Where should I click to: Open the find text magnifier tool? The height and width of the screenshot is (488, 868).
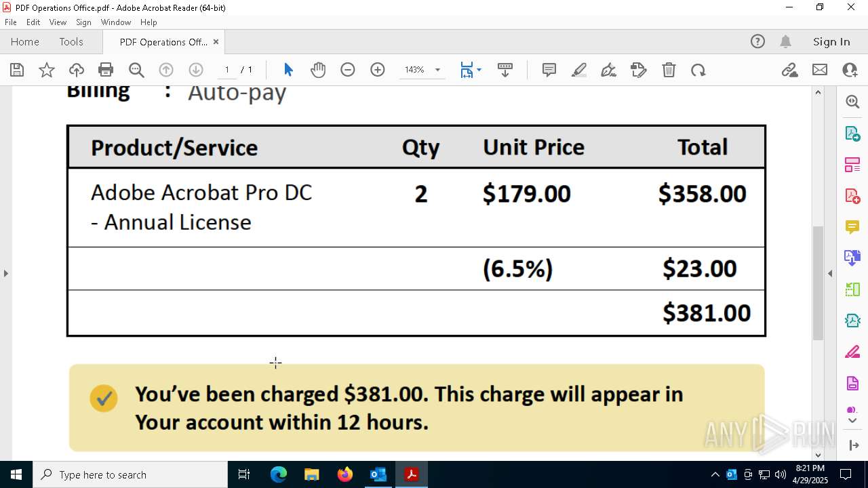(x=136, y=70)
